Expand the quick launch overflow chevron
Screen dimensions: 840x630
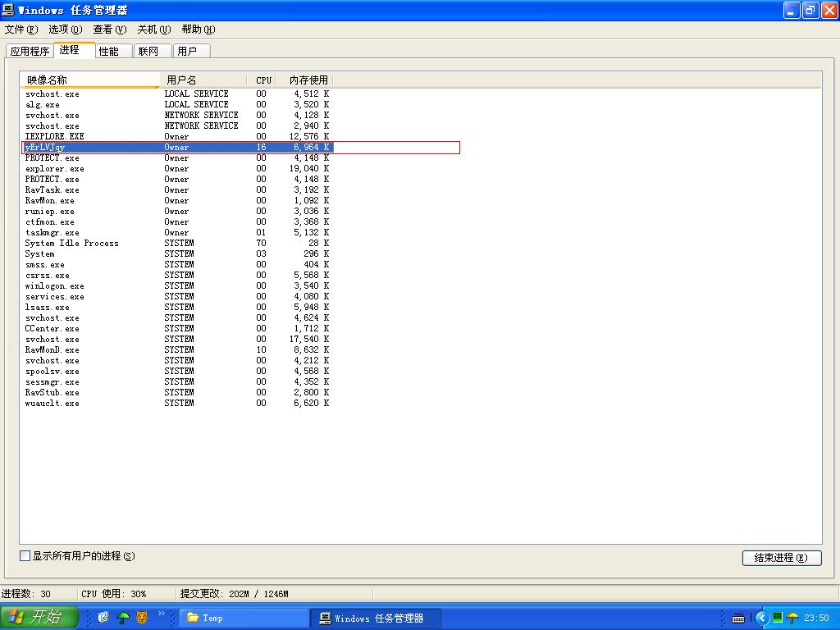pyautogui.click(x=162, y=614)
